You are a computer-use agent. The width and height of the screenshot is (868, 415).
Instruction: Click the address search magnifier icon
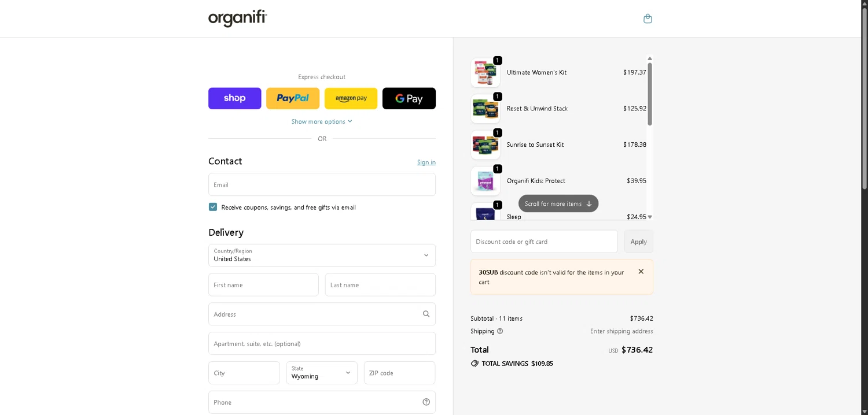click(426, 314)
